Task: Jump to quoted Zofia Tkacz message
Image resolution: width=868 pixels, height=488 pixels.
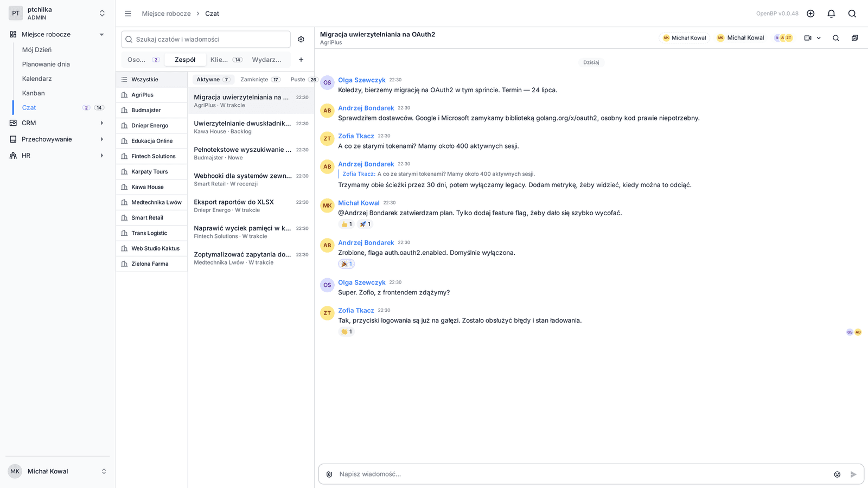Action: (x=438, y=174)
